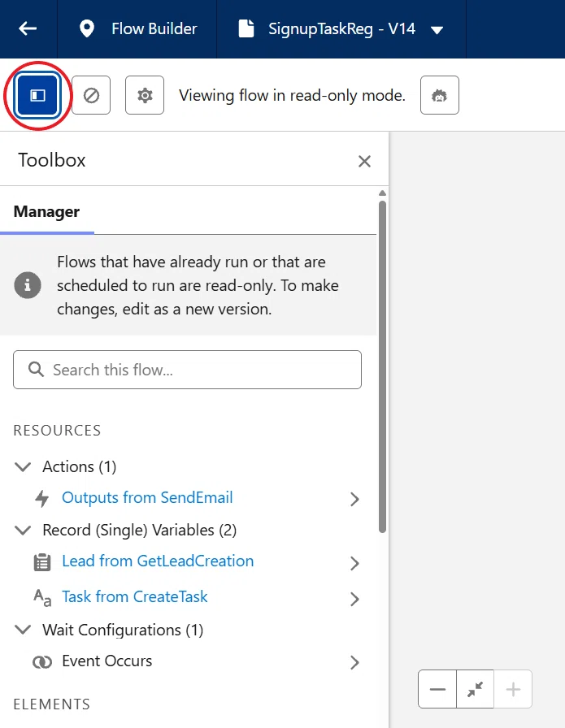Select the Event Occurs wait configuration
Screen dimensions: 565x728
[x=106, y=661]
